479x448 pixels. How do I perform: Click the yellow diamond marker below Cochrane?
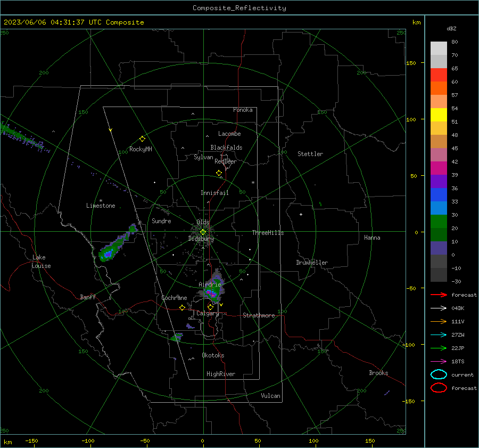[x=183, y=307]
